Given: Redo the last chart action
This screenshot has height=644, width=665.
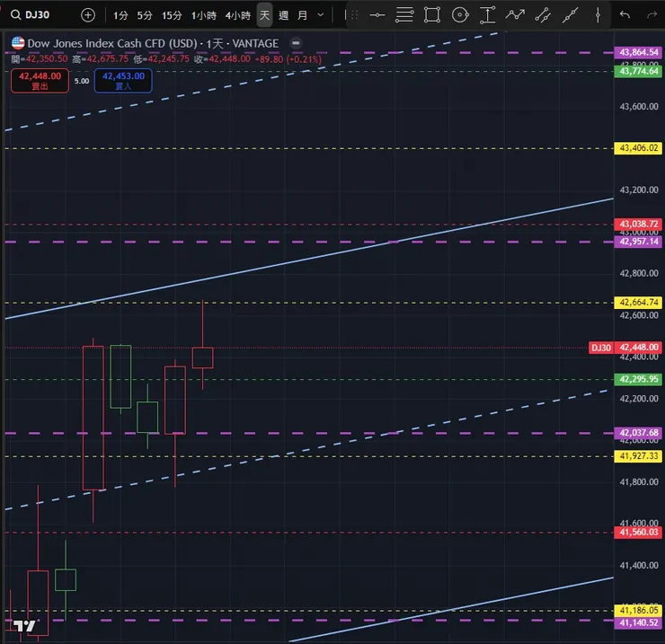Looking at the screenshot, I should [x=652, y=15].
